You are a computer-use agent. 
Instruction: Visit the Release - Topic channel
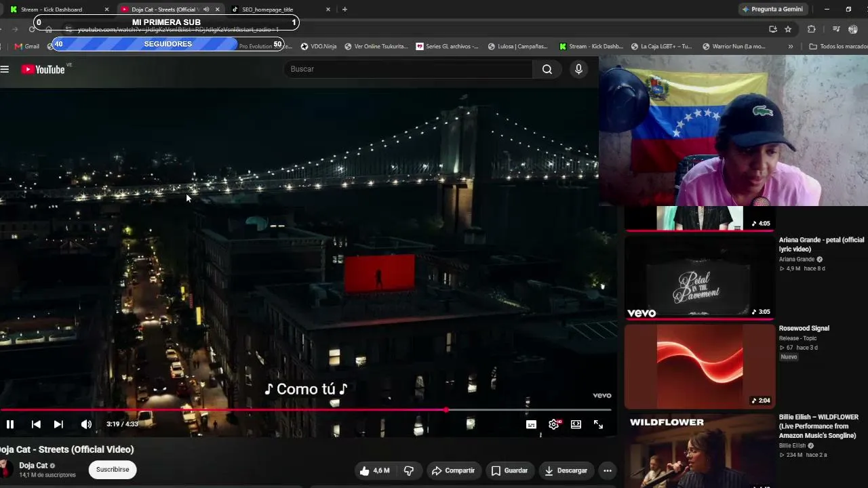pos(798,338)
